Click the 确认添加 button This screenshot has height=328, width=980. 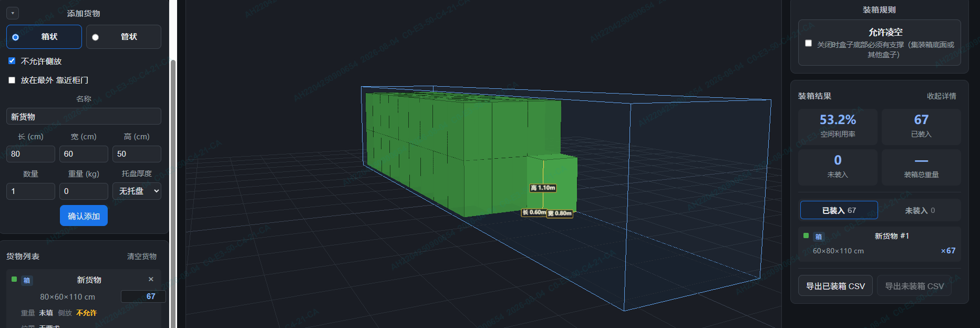click(84, 216)
